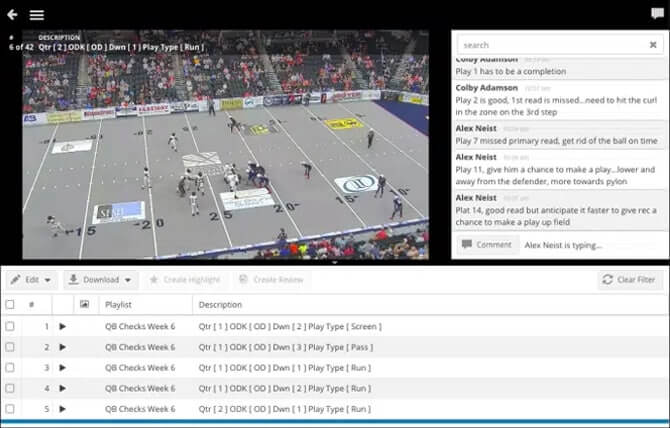
Task: Play clip 3 with its play arrow
Action: [x=62, y=368]
